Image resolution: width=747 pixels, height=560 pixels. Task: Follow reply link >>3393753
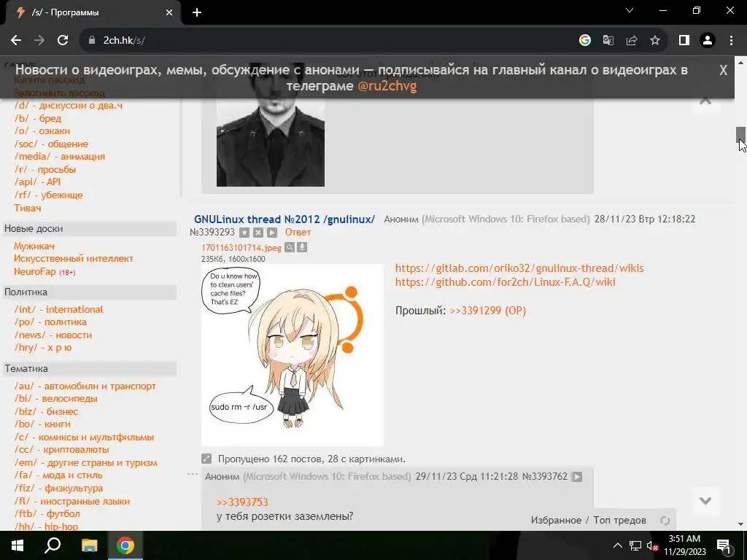pos(242,502)
